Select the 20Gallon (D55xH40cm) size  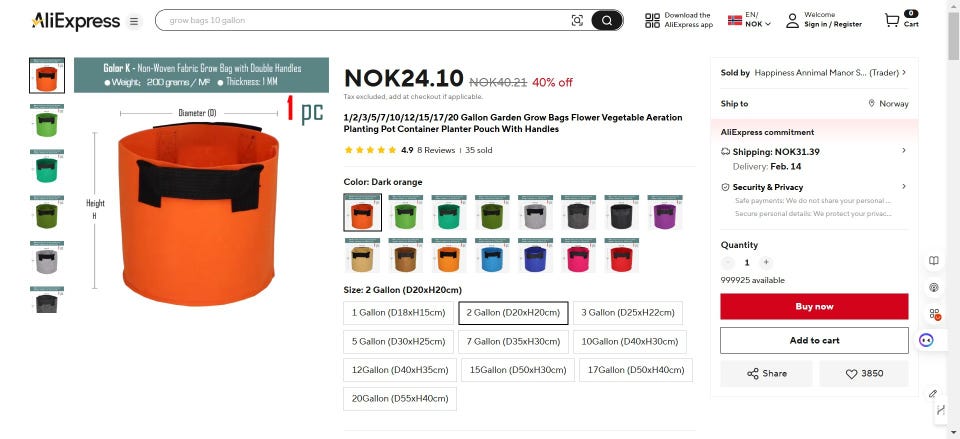coord(400,399)
